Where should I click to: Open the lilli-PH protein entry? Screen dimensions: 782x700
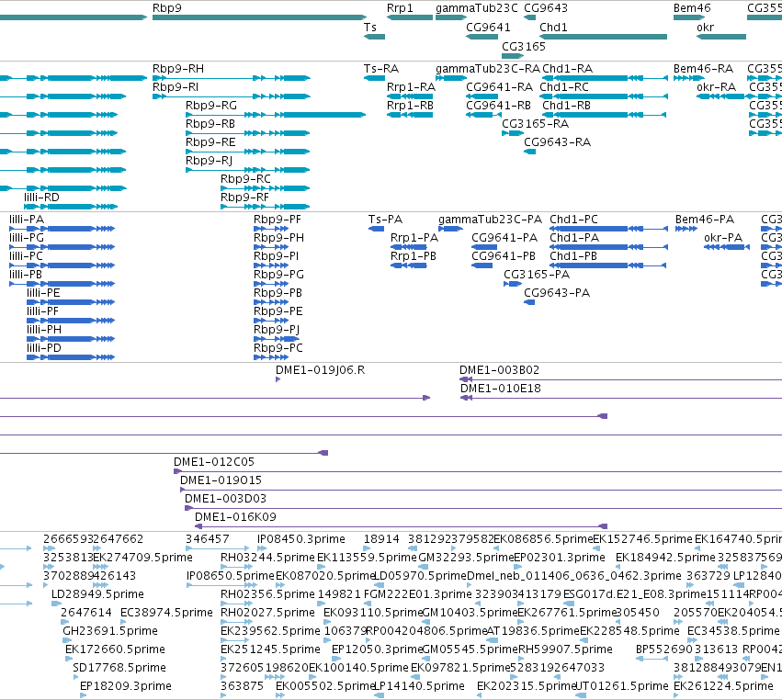(x=44, y=330)
